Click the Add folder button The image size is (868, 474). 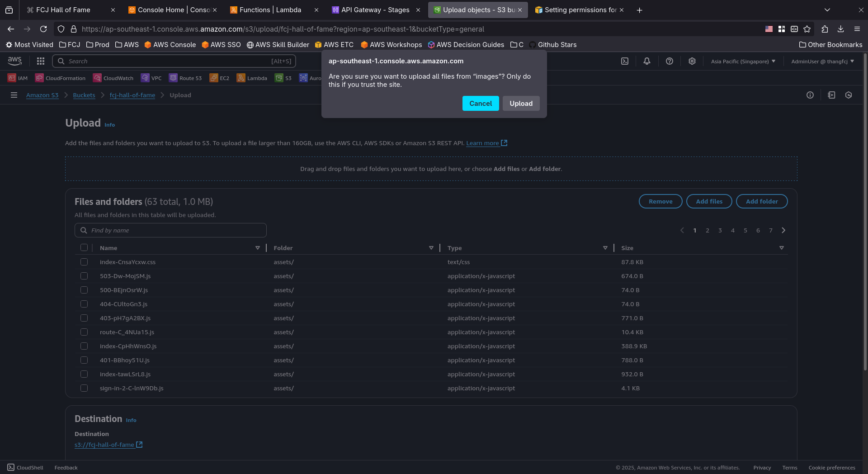tap(762, 201)
